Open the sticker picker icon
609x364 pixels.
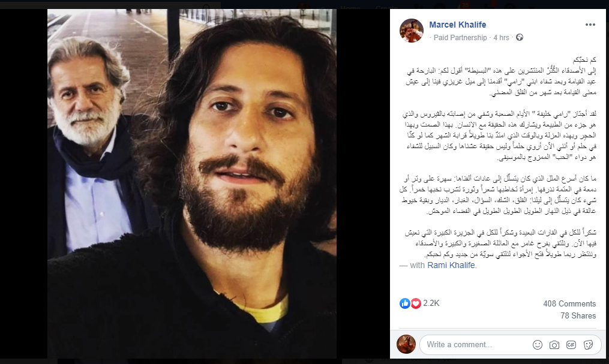pos(588,345)
